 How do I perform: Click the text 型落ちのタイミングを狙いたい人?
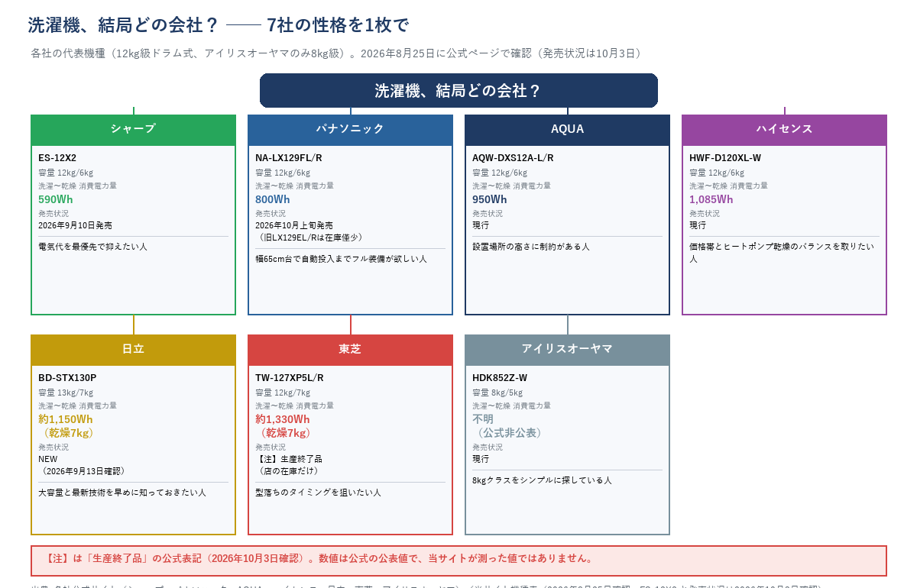318,493
